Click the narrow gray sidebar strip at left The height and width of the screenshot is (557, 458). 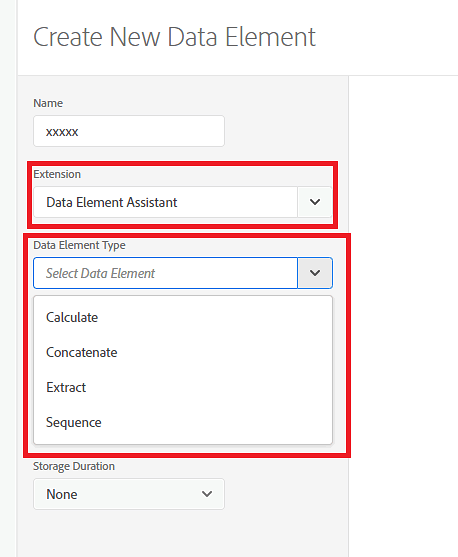click(x=8, y=278)
